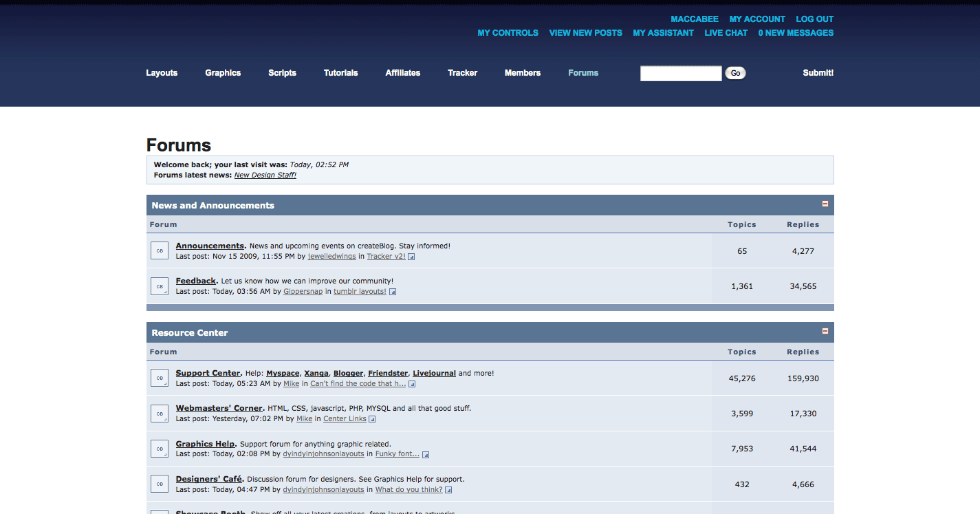Viewport: 980px width, 514px height.
Task: Open the New Design Staff! news link
Action: 265,175
